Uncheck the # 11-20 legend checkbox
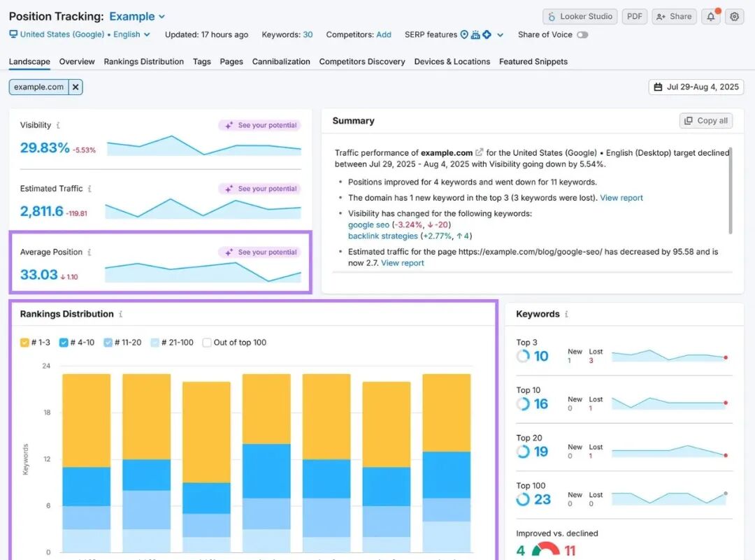 (x=108, y=343)
